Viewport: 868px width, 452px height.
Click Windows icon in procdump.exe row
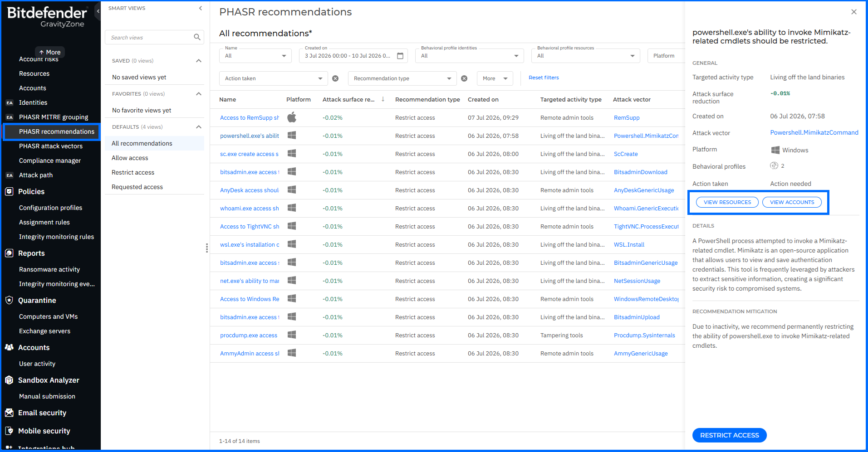(292, 335)
